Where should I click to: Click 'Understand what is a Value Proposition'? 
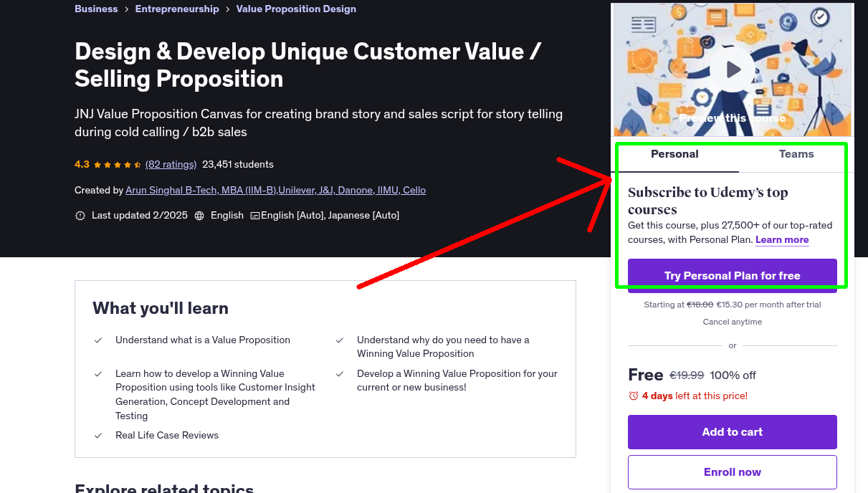tap(203, 340)
